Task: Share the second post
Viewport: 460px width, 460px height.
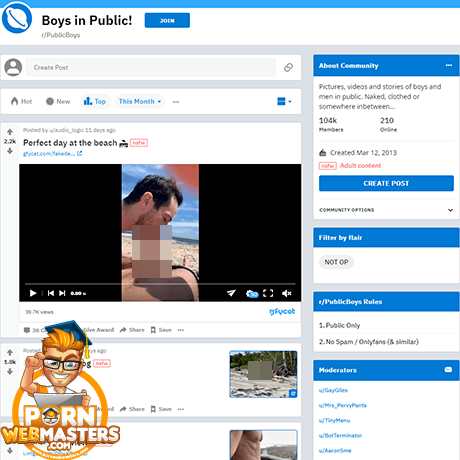Action: [132, 409]
